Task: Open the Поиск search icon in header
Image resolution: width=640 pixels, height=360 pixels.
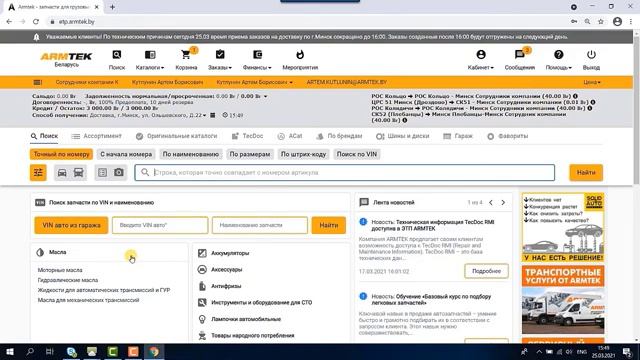Action: coord(117,60)
